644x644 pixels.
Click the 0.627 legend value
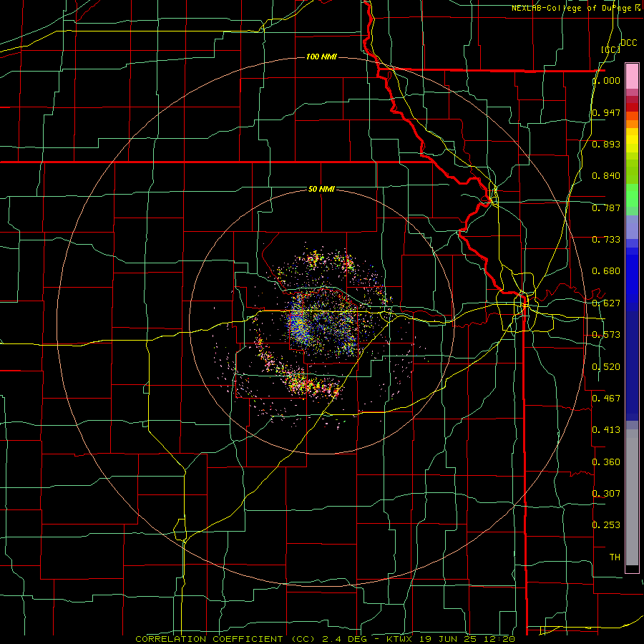tap(606, 303)
